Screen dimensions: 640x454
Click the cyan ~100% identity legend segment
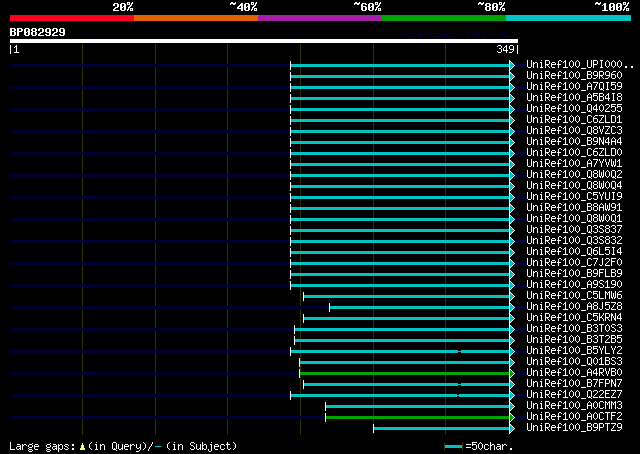point(569,18)
